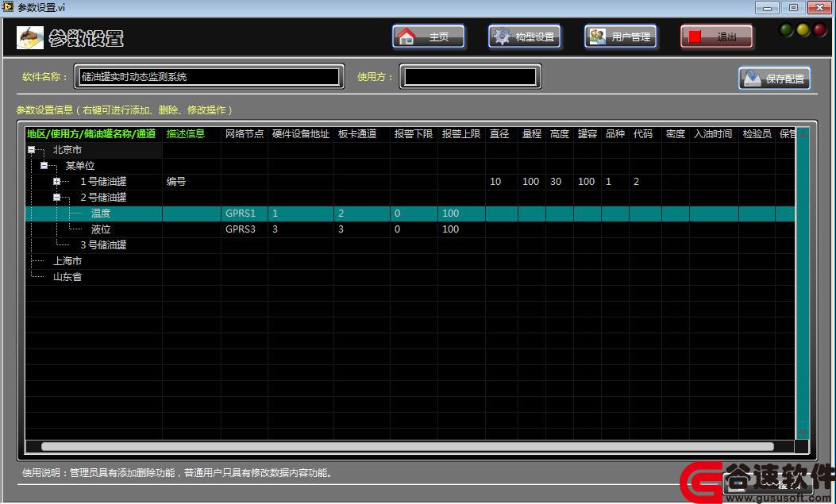
Task: Click the 直径 value 10 of 1号储油罐
Action: pos(495,182)
